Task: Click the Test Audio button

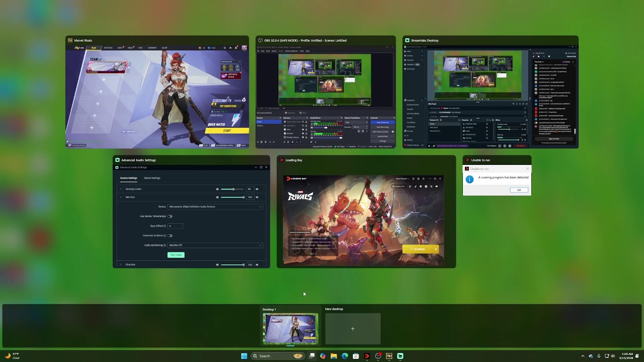Action: 176,255
